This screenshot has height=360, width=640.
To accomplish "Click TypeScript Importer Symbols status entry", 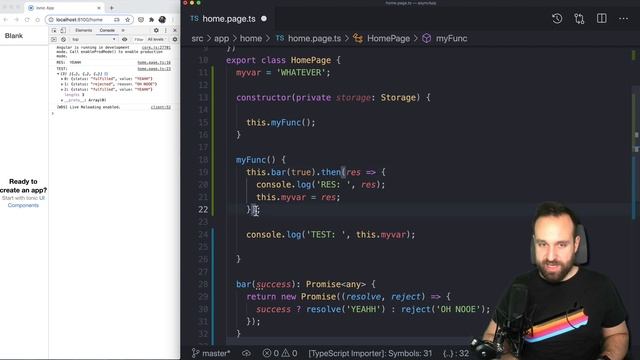I will click(370, 353).
